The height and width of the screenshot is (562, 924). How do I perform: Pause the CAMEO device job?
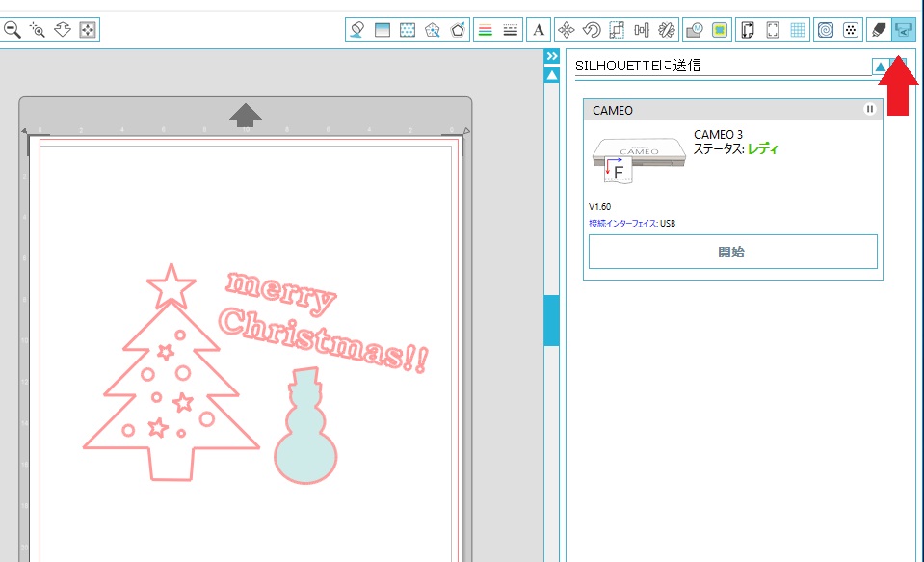pyautogui.click(x=870, y=109)
